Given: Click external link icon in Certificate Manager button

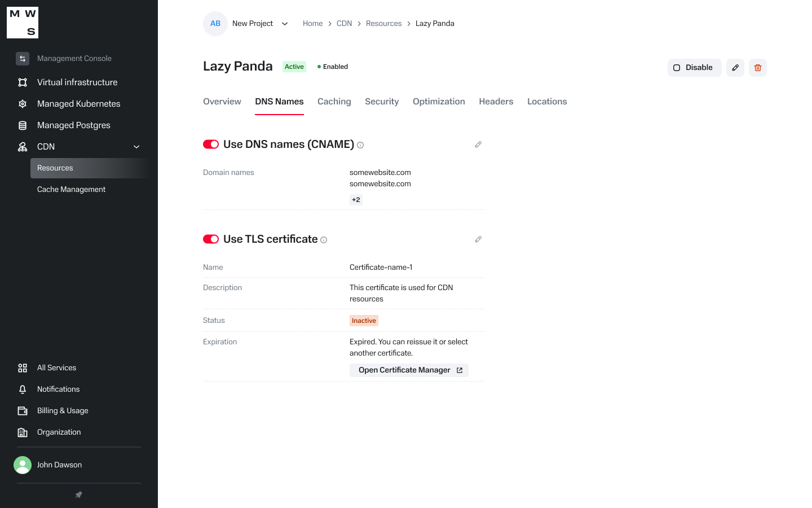Looking at the screenshot, I should (x=460, y=370).
